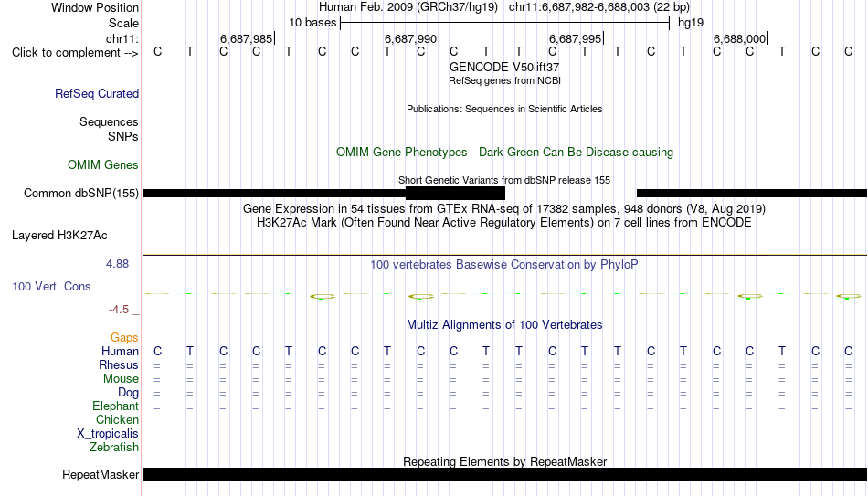Click 'Repeating Elements by RepeatMasker' title
Screen dimensions: 868x496
click(504, 461)
